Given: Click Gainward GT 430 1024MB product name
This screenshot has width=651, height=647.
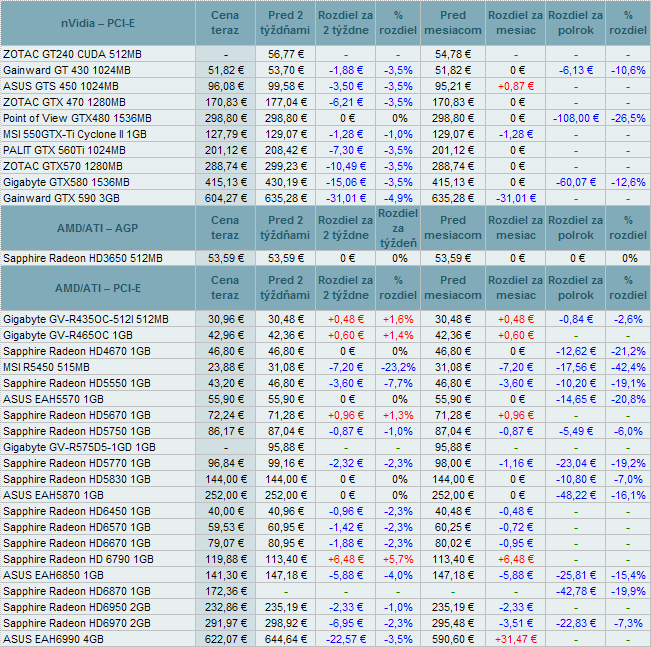Looking at the screenshot, I should (x=67, y=70).
